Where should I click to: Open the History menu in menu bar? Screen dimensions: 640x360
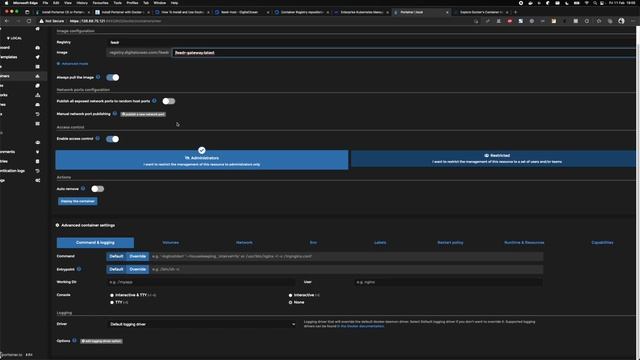pos(82,3)
